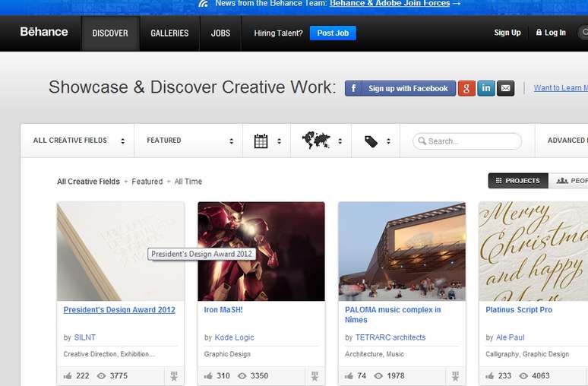Switch to the Projects view toggle
588x386 pixels.
tap(518, 181)
